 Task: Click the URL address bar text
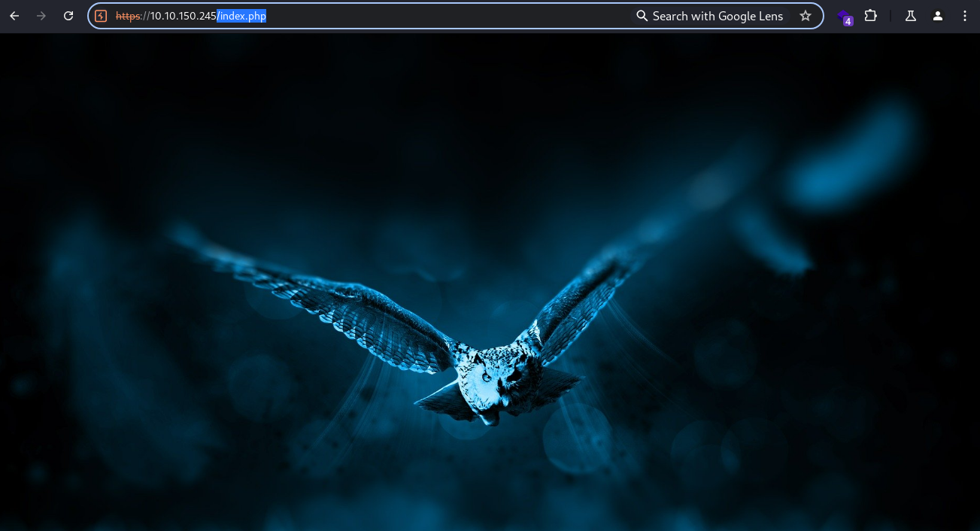[191, 16]
